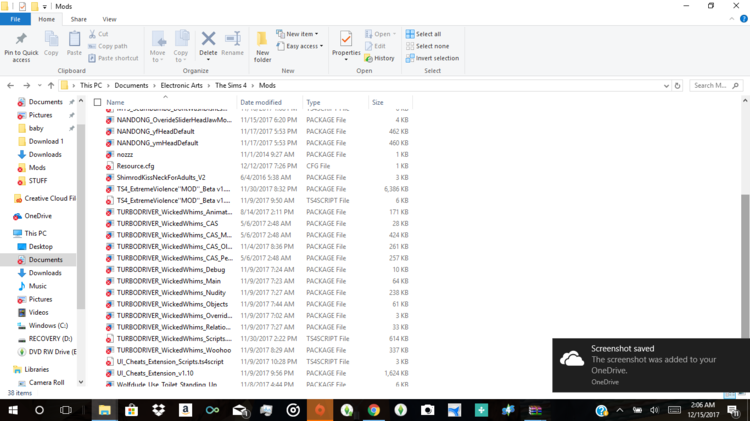Select the NANDONG_yfHeadDefault file

coord(155,131)
